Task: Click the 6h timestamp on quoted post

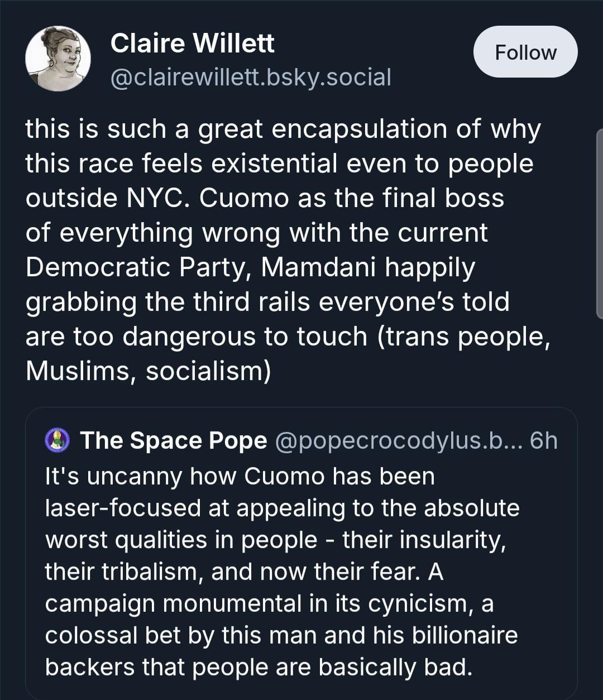Action: click(543, 440)
